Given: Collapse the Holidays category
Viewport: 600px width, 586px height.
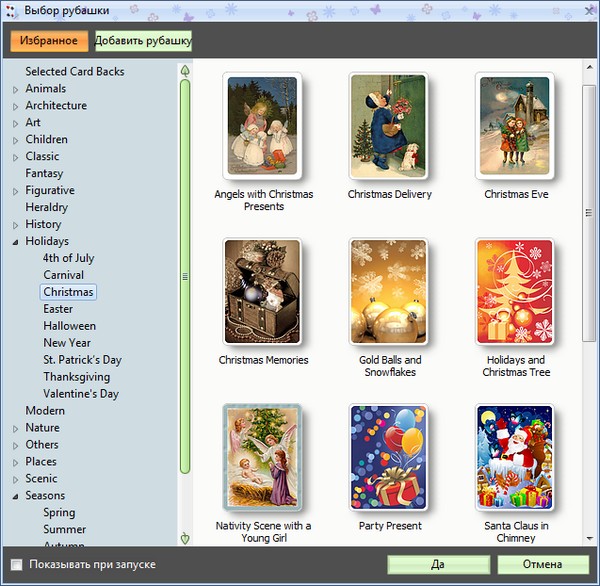Looking at the screenshot, I should (15, 242).
